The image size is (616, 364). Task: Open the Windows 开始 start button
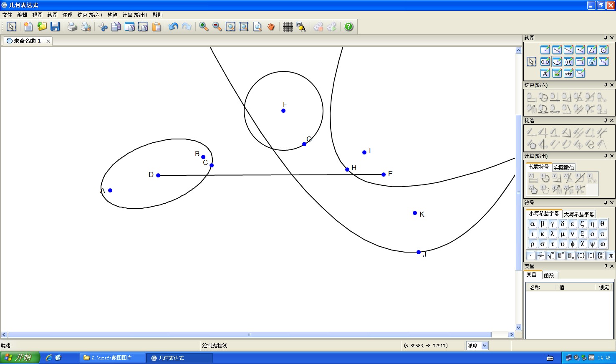click(20, 358)
